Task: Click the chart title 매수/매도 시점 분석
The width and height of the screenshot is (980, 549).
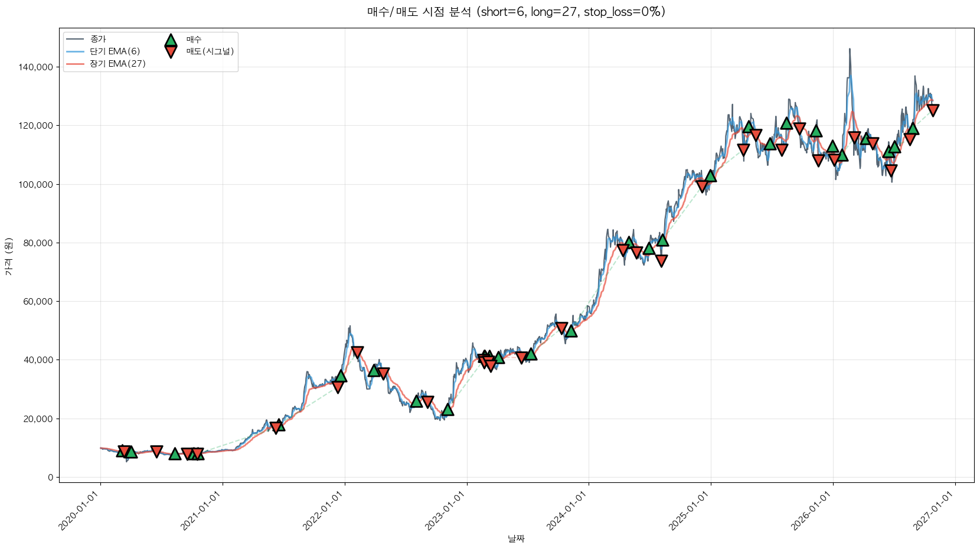Action: point(516,12)
